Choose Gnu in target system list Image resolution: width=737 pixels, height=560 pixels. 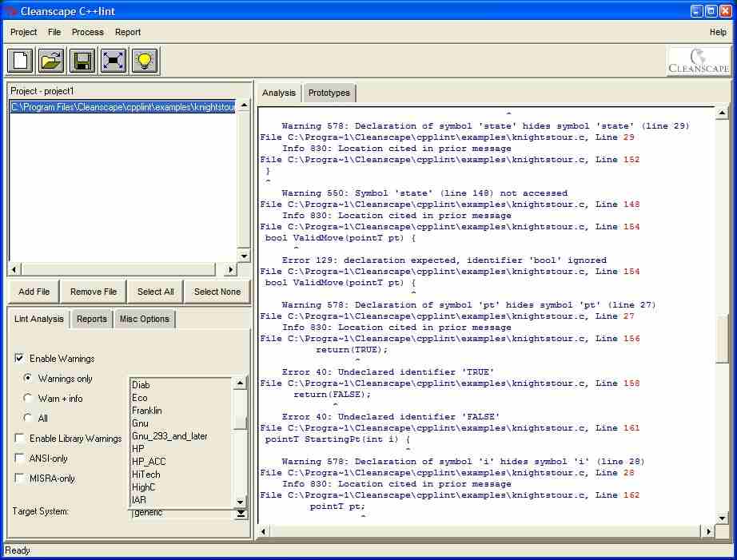[x=181, y=423]
